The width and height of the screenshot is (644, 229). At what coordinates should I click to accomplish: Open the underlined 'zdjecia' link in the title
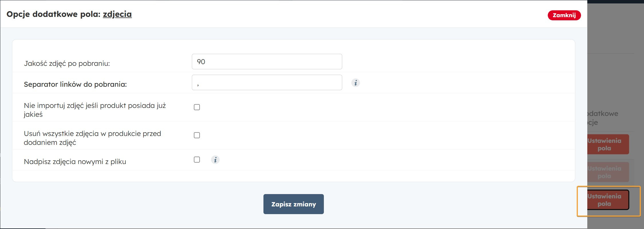pos(117,14)
